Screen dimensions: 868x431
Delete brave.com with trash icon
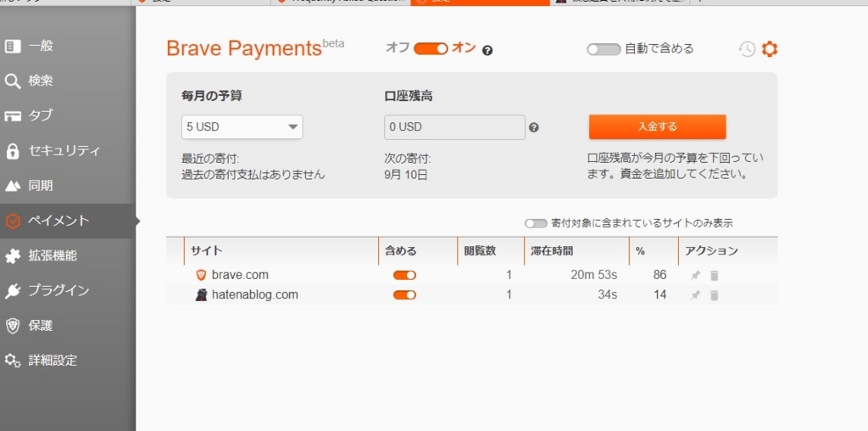tap(714, 276)
